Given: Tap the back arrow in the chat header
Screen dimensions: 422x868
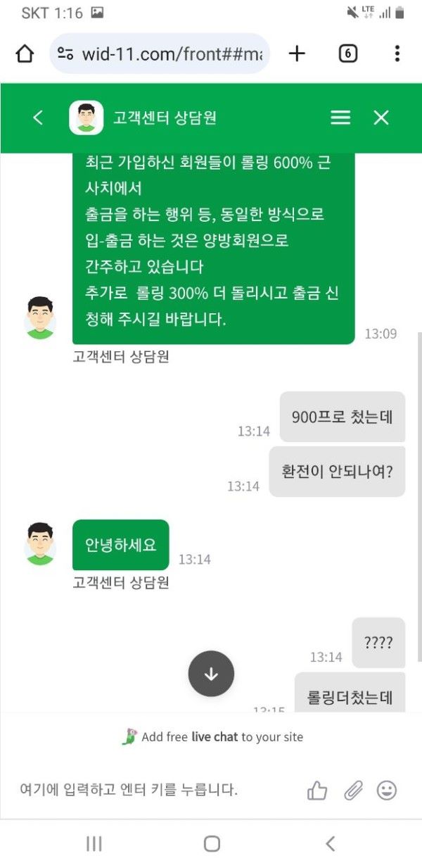Looking at the screenshot, I should (x=39, y=118).
